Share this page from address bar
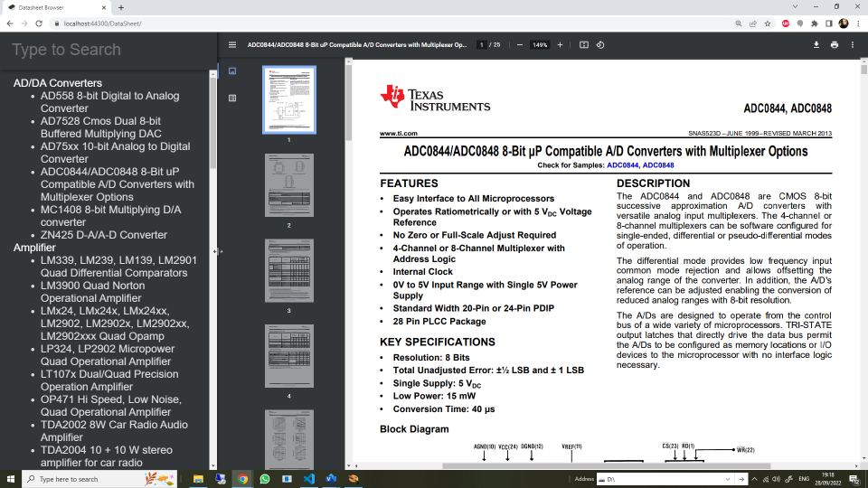The width and height of the screenshot is (868, 488). (753, 23)
